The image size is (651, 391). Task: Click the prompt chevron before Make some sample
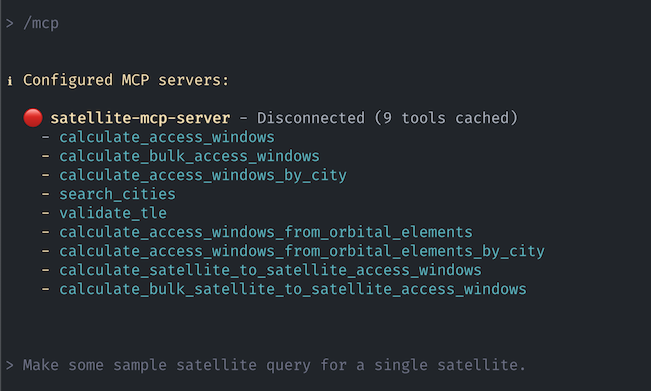pos(10,365)
